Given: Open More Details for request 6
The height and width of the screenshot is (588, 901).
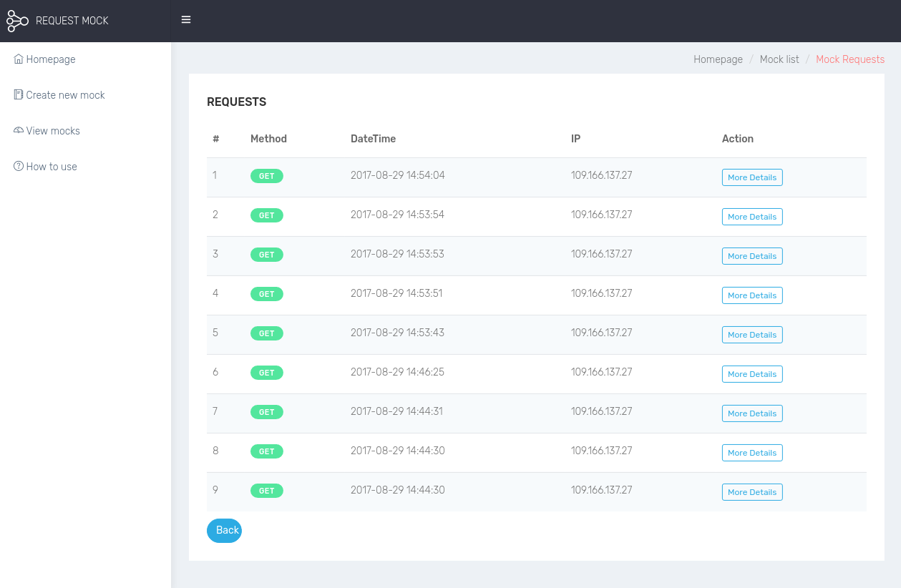Looking at the screenshot, I should click(752, 374).
